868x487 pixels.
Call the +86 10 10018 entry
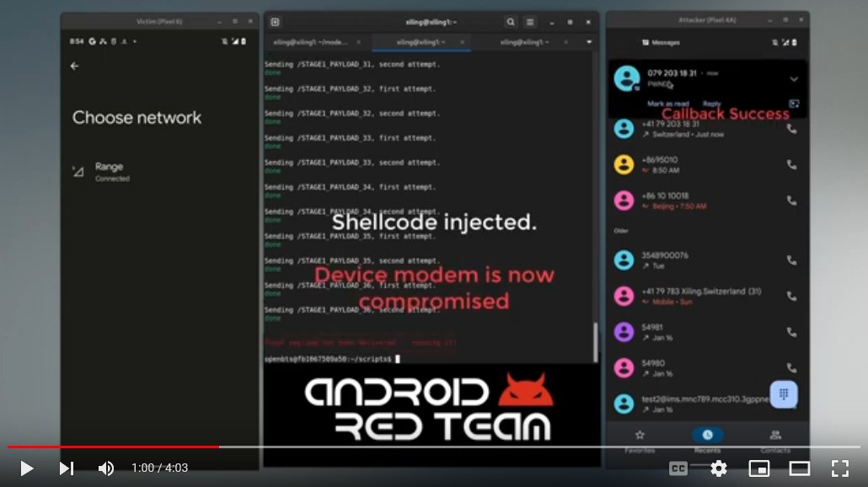(791, 201)
